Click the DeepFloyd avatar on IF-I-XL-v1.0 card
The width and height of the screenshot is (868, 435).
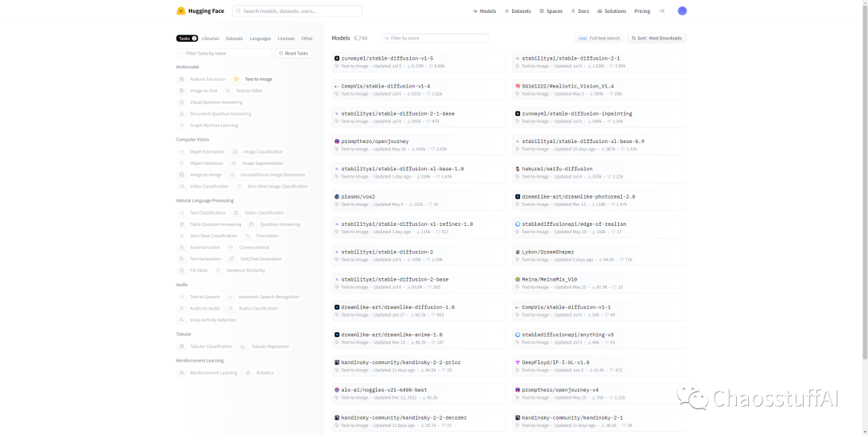click(518, 363)
